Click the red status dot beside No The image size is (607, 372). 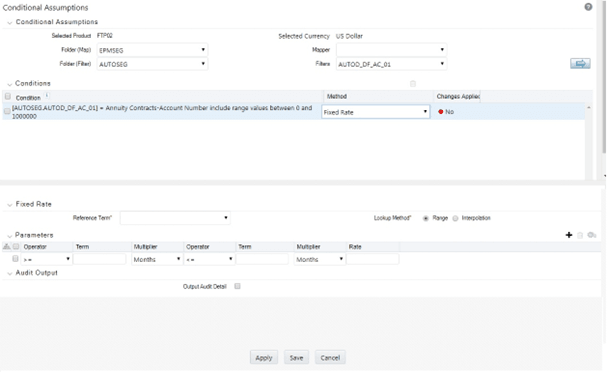click(x=441, y=111)
